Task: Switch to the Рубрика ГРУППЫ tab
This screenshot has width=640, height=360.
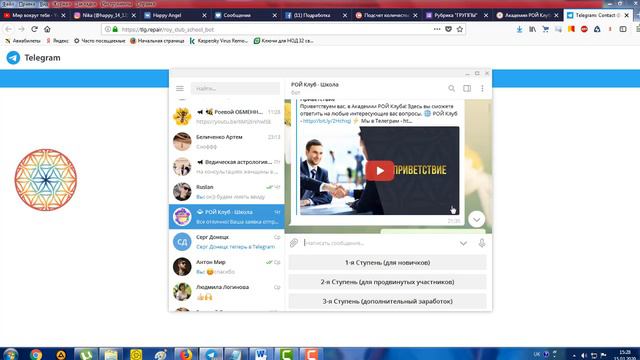Action: click(x=456, y=15)
